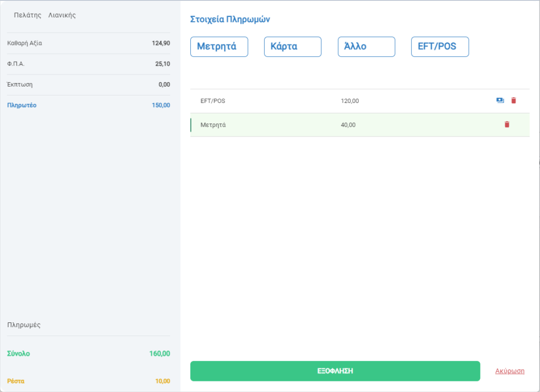Delete the Μετρητά payment via trash icon
The height and width of the screenshot is (392, 540).
click(x=507, y=125)
